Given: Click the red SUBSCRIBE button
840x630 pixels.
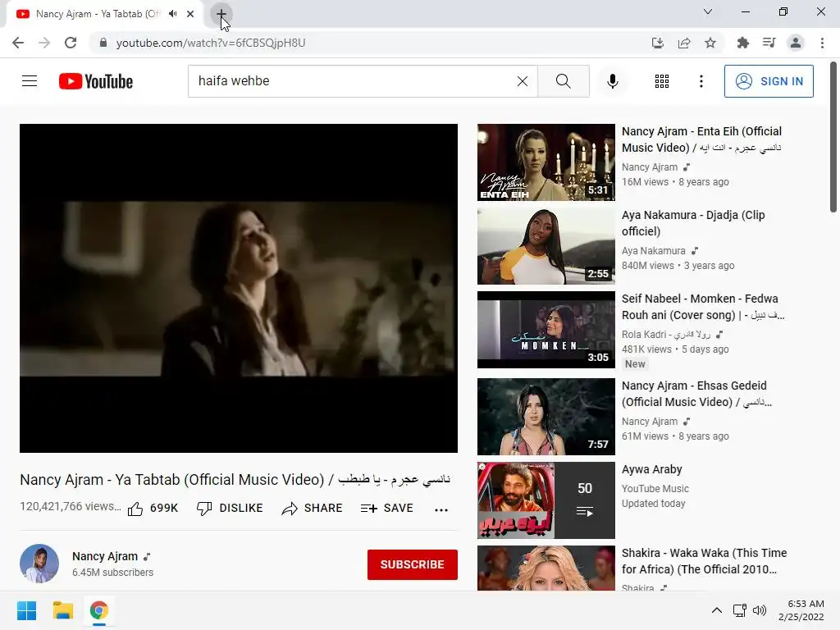Looking at the screenshot, I should 412,564.
